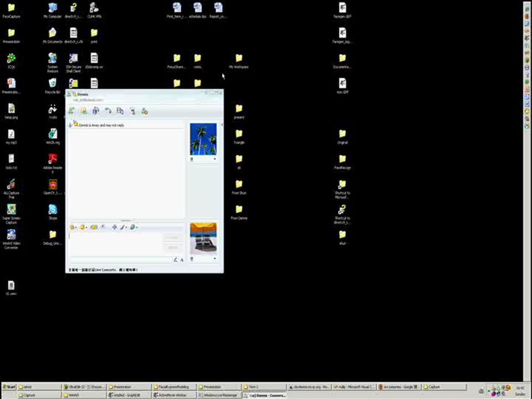Switch to ActiveMovie Window taskbar button

[174, 395]
